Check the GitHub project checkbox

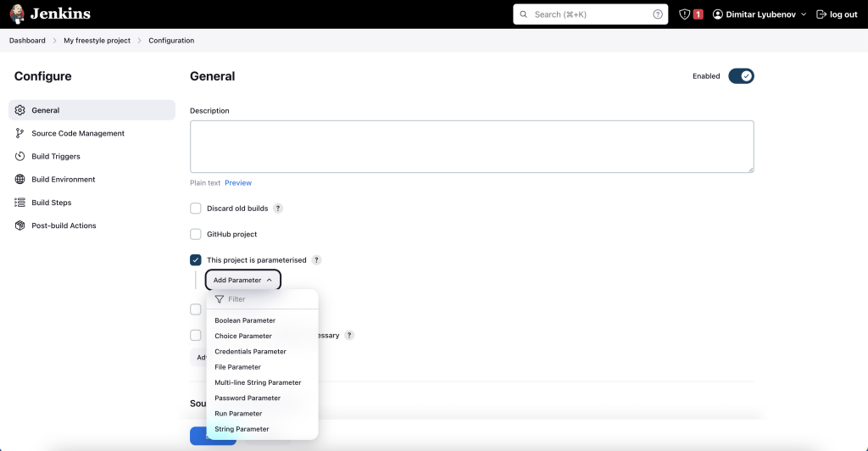pos(196,234)
